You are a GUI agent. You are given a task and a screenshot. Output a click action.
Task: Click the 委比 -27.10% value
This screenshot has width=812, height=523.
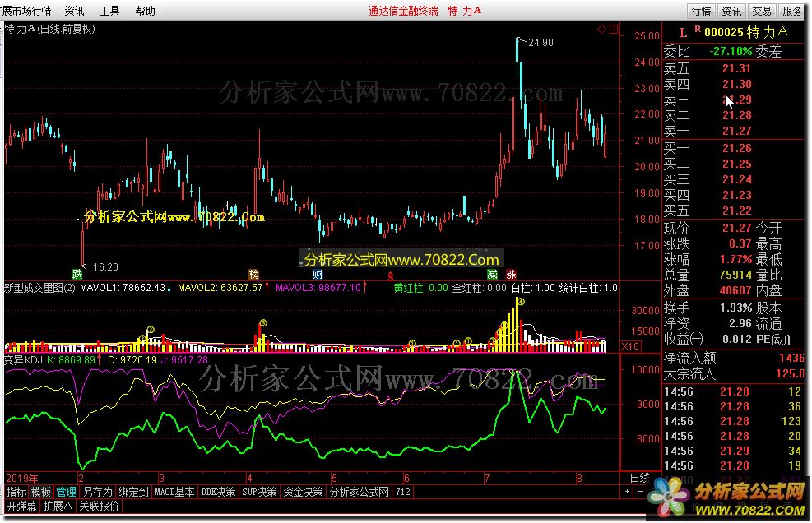point(731,51)
